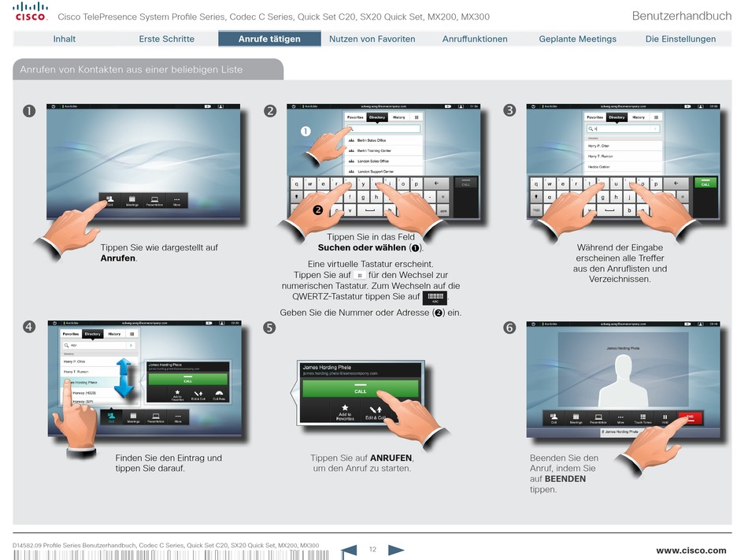Open Nutzen von Favoriten tab

tap(372, 39)
